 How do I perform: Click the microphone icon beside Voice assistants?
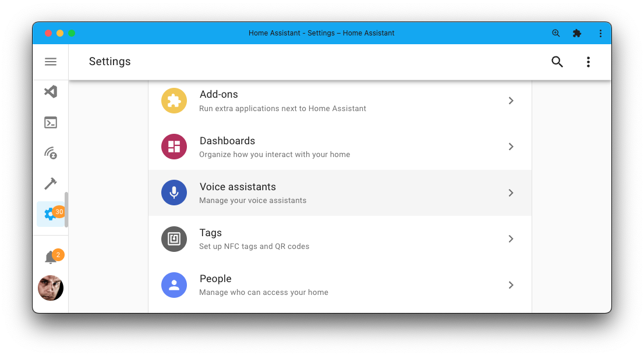(174, 193)
